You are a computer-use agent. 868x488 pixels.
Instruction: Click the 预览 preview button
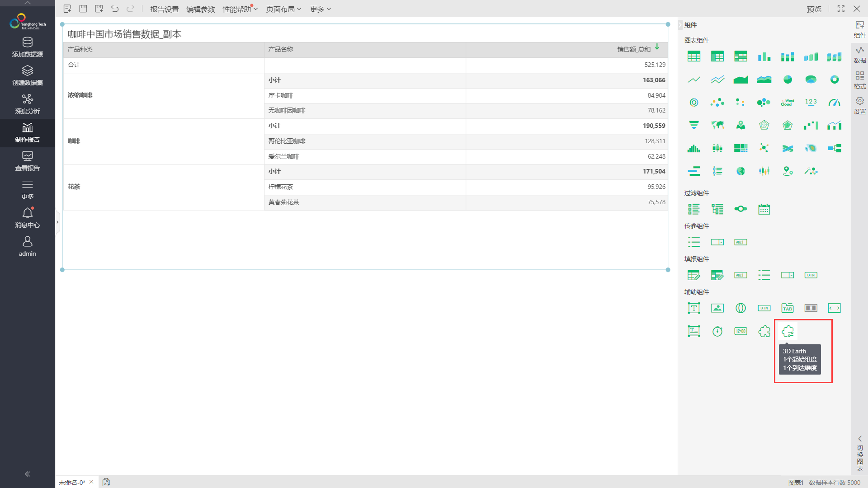tap(814, 9)
